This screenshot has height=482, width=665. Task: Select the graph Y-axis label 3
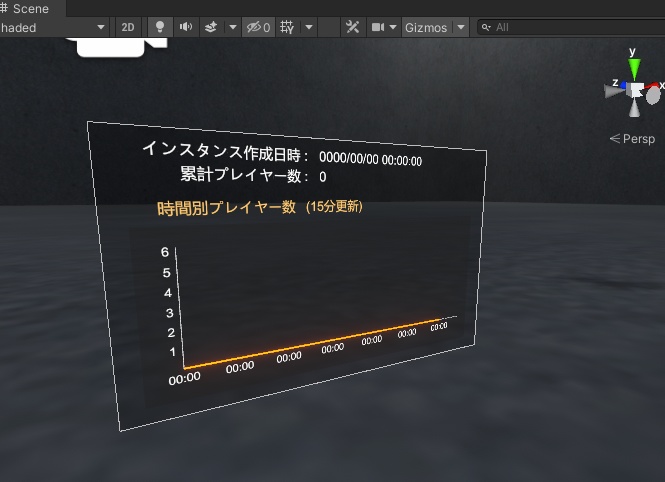coord(170,313)
